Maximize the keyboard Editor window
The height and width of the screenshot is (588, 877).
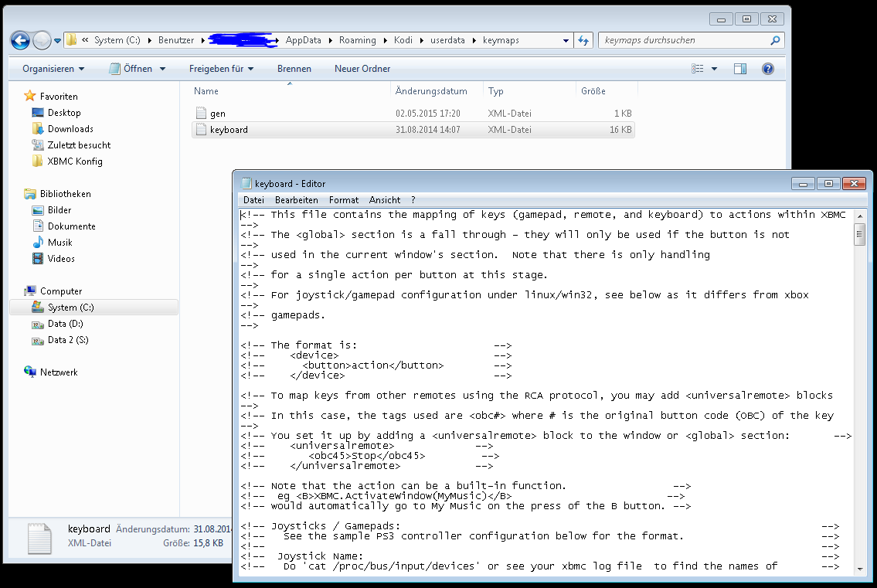pos(828,183)
